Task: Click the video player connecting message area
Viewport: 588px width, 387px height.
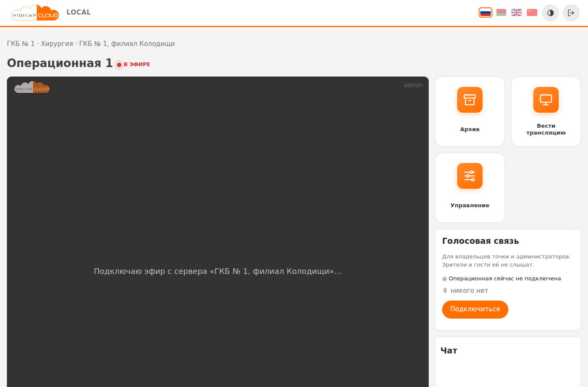Action: [218, 271]
